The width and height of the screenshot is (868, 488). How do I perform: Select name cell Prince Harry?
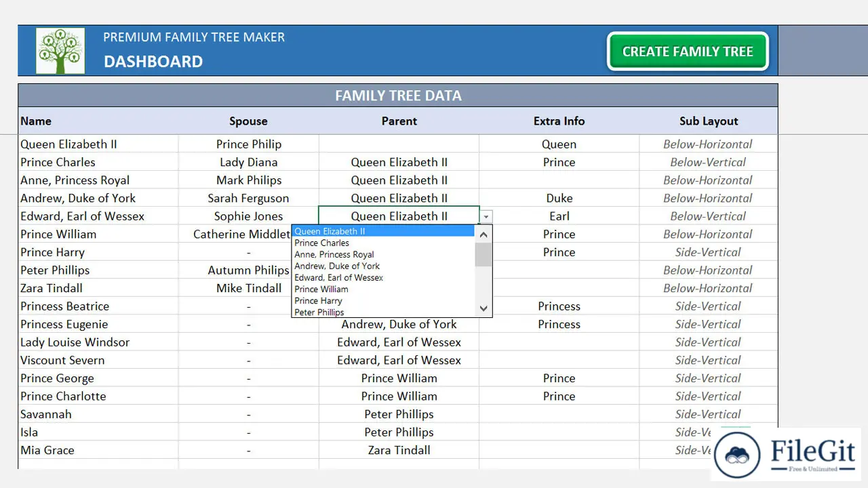[x=98, y=252]
